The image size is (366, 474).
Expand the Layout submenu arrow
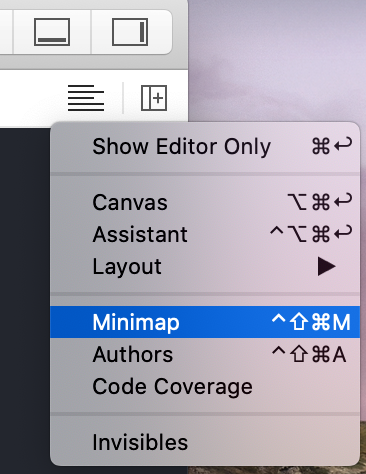(x=326, y=266)
